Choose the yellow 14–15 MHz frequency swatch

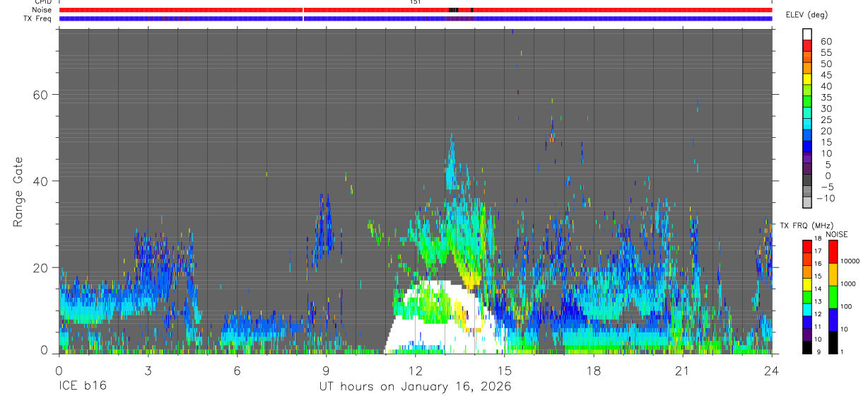(x=807, y=284)
